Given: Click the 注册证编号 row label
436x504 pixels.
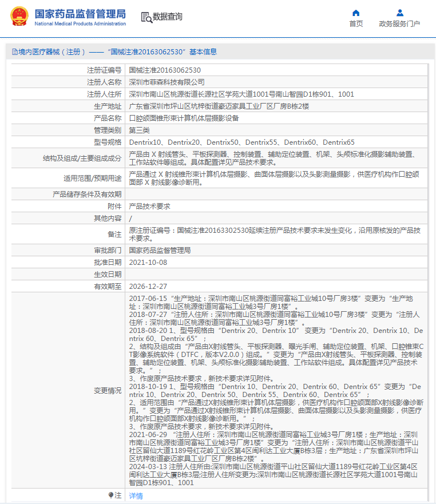Looking at the screenshot, I should (x=104, y=70).
